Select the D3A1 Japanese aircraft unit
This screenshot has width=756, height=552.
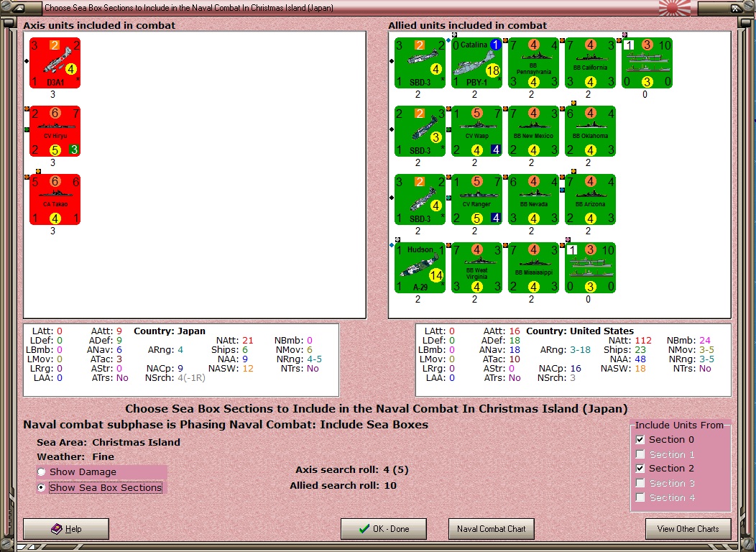click(x=55, y=63)
